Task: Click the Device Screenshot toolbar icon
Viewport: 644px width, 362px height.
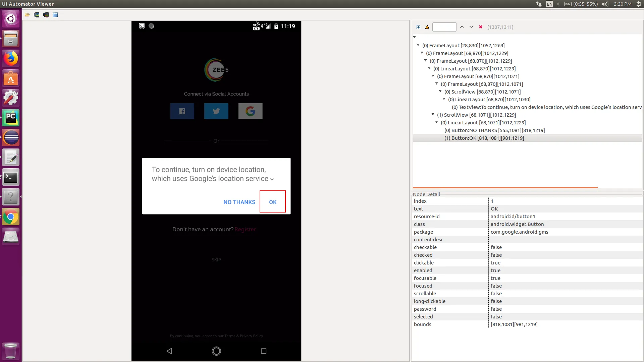Action: [x=37, y=15]
